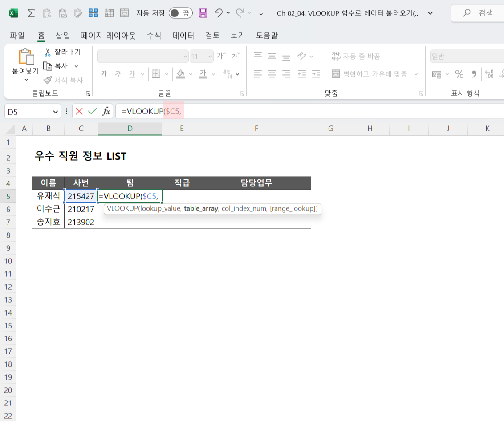The width and height of the screenshot is (504, 421).
Task: Click the decrease font size icon
Action: coord(236,56)
